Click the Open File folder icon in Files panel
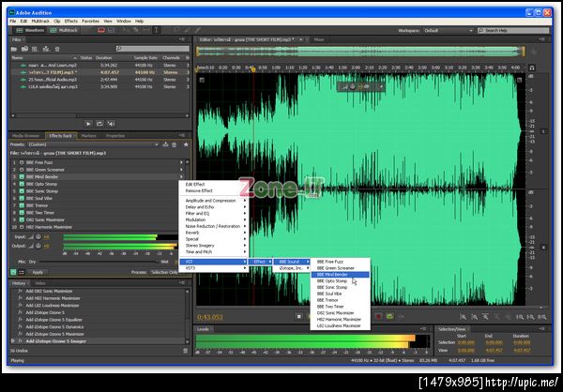Image resolution: width=563 pixels, height=392 pixels. click(14, 49)
